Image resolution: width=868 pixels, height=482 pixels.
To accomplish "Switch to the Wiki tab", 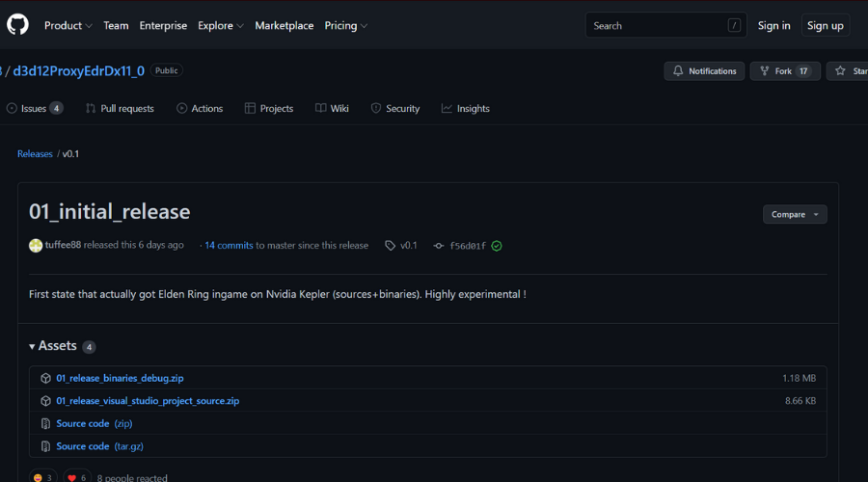I will (332, 109).
